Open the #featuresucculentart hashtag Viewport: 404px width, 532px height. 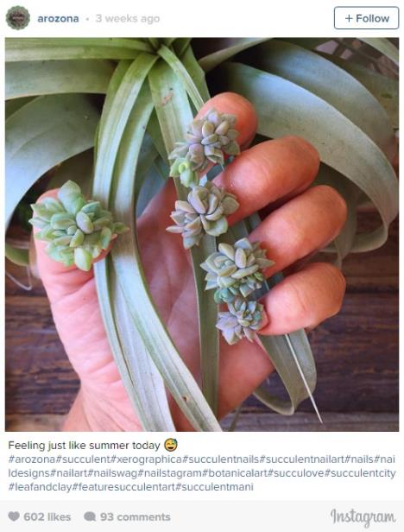123,487
